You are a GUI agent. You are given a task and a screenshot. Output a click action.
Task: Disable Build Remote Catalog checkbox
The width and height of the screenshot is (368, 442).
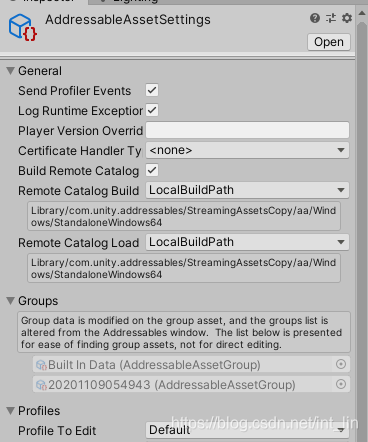coord(152,170)
